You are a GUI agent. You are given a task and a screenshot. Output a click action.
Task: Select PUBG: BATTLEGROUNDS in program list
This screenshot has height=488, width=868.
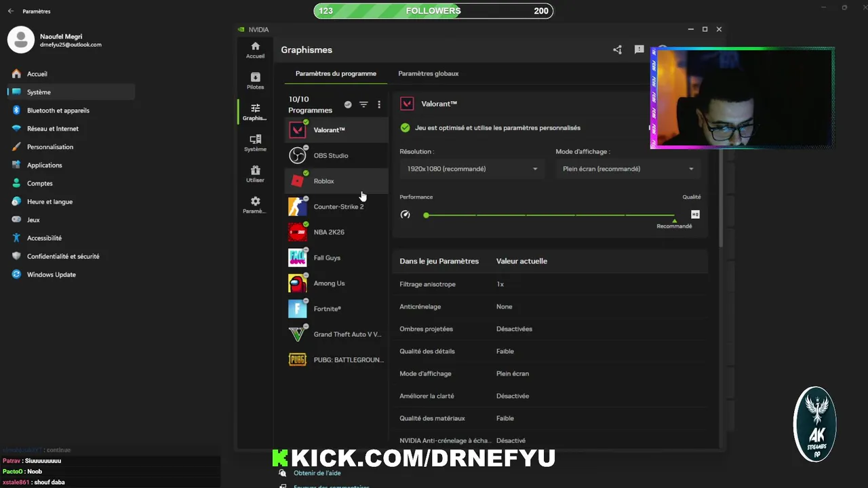[336, 360]
